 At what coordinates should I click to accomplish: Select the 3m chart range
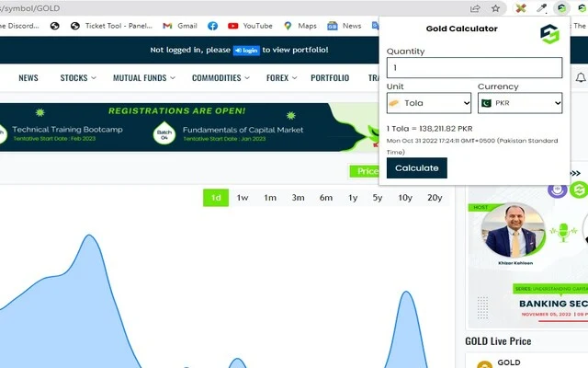point(298,198)
